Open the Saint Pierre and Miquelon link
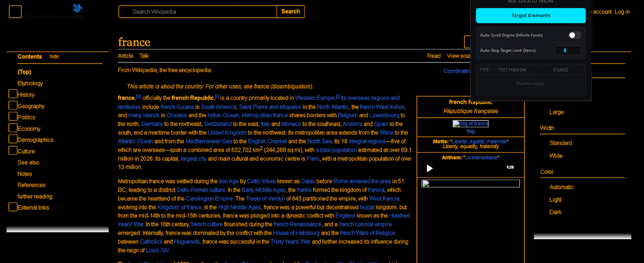 270,107
